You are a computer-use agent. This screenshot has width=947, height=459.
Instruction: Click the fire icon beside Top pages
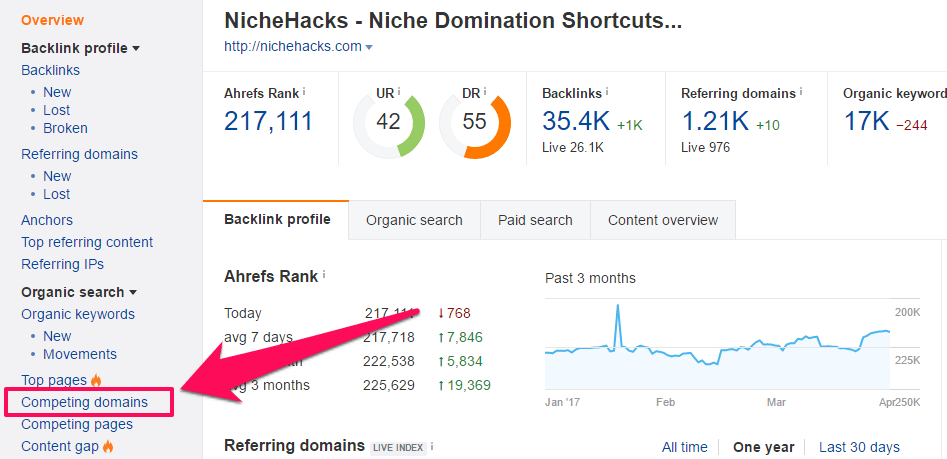click(96, 380)
